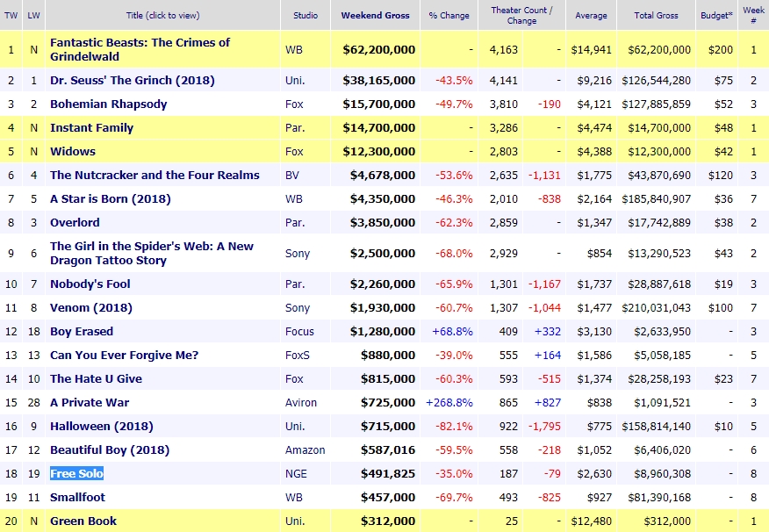Screen dimensions: 769x532
Task: Sort by % Change column header
Action: (449, 15)
